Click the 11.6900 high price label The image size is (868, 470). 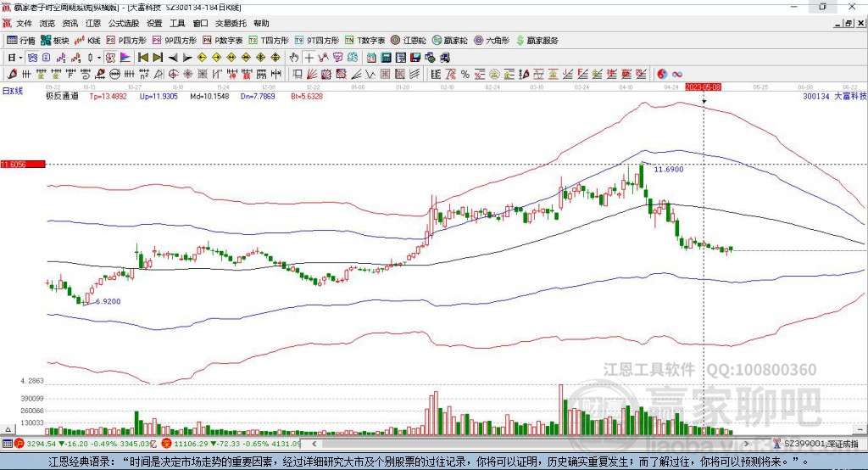pos(669,169)
